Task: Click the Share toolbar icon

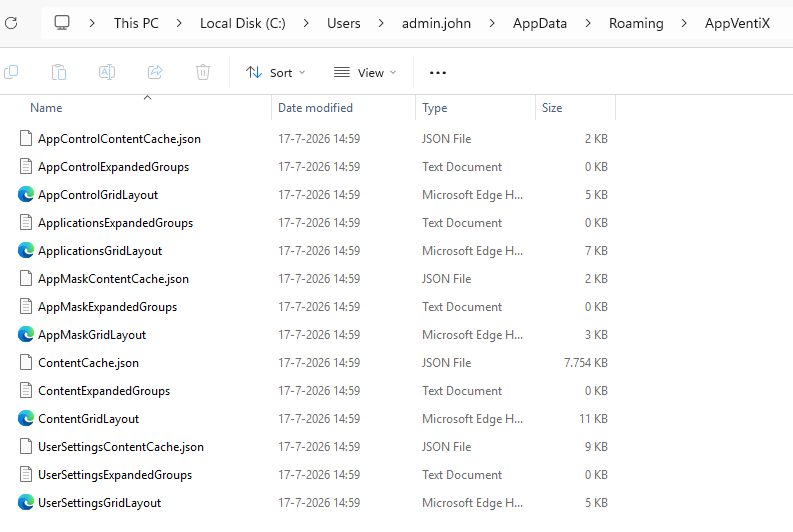Action: tap(155, 72)
